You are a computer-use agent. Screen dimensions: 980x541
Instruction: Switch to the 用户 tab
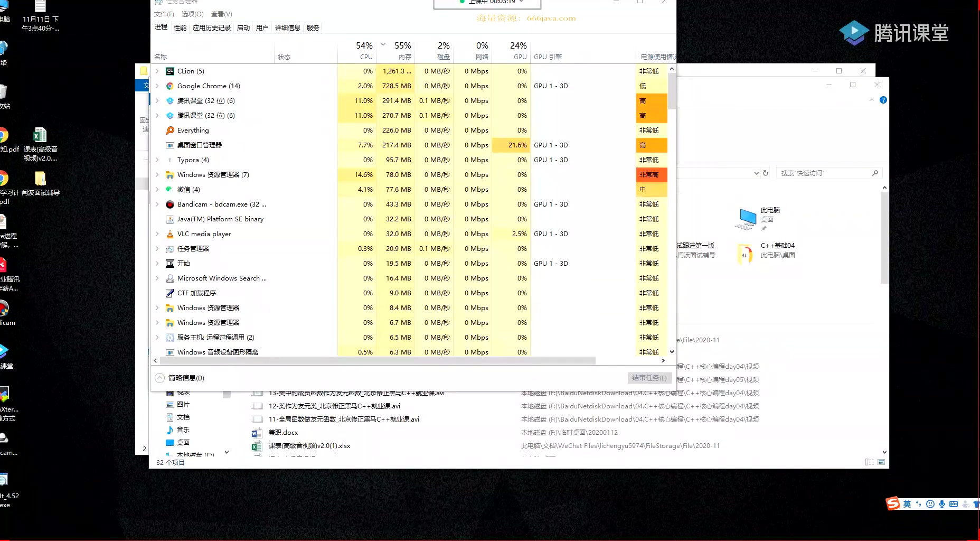point(262,28)
